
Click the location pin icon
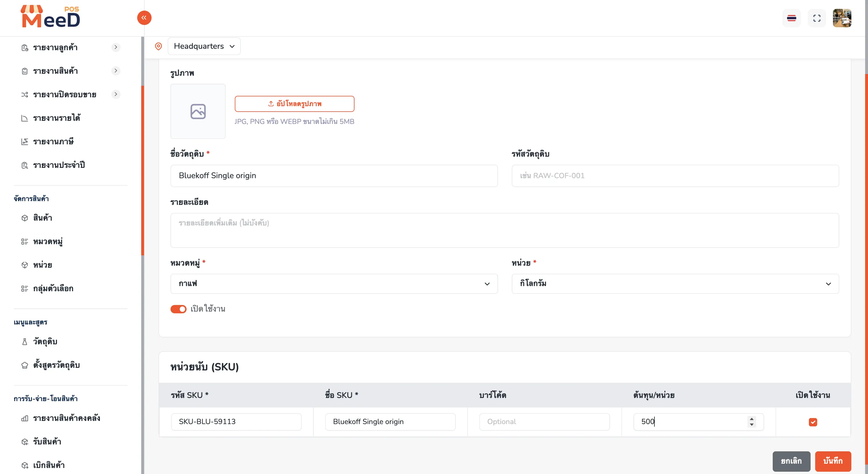[158, 46]
